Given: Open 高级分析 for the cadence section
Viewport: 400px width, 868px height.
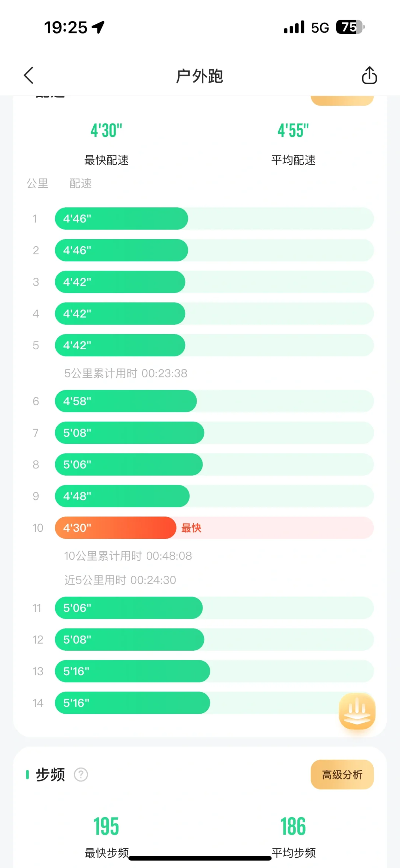Looking at the screenshot, I should (x=342, y=775).
